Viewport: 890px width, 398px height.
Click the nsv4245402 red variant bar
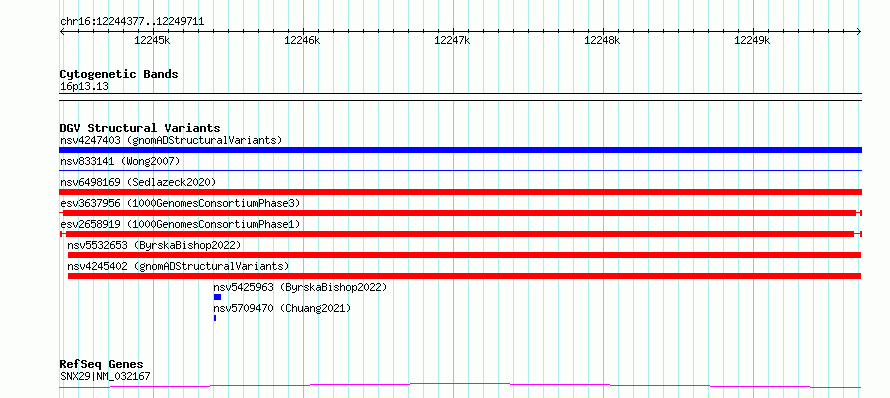coord(464,276)
